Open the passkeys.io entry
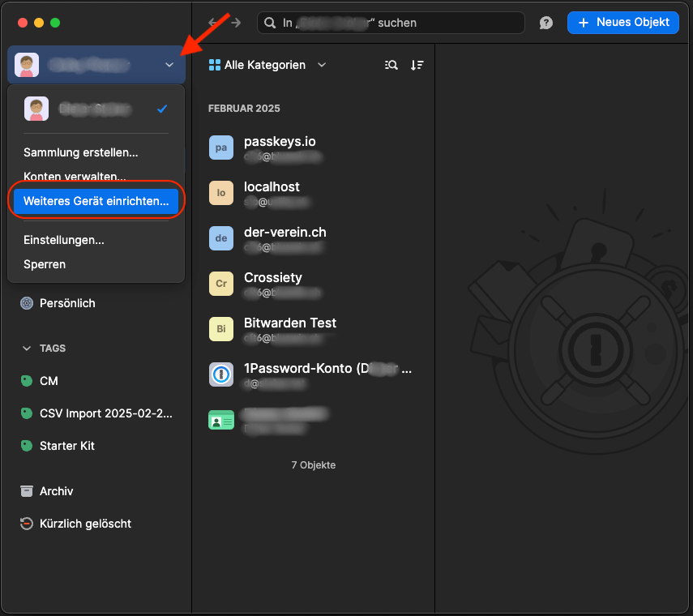The height and width of the screenshot is (616, 693). [314, 148]
